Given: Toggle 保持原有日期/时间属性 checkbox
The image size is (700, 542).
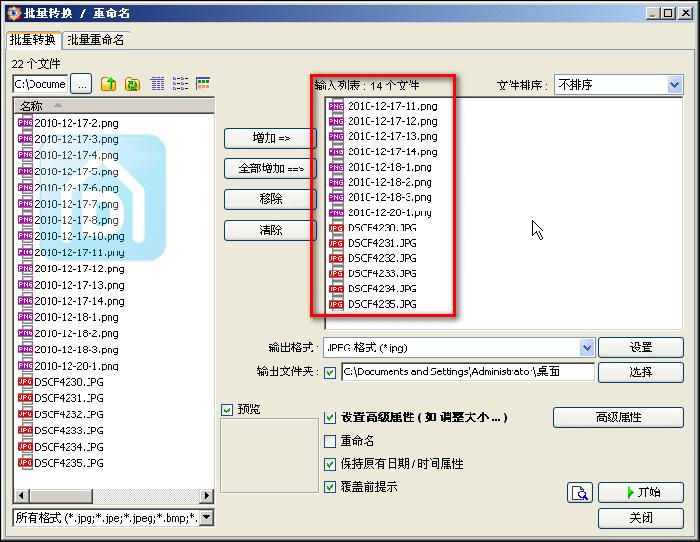Looking at the screenshot, I should pos(330,464).
